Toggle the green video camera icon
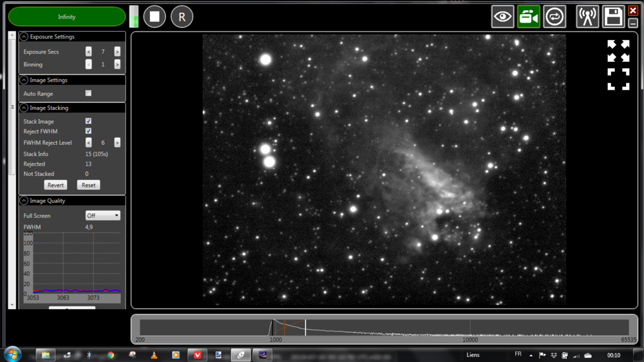644x362 pixels. coord(529,17)
